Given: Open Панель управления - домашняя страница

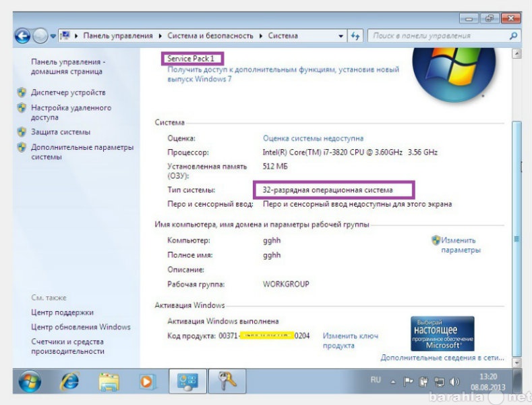Looking at the screenshot, I should click(68, 67).
